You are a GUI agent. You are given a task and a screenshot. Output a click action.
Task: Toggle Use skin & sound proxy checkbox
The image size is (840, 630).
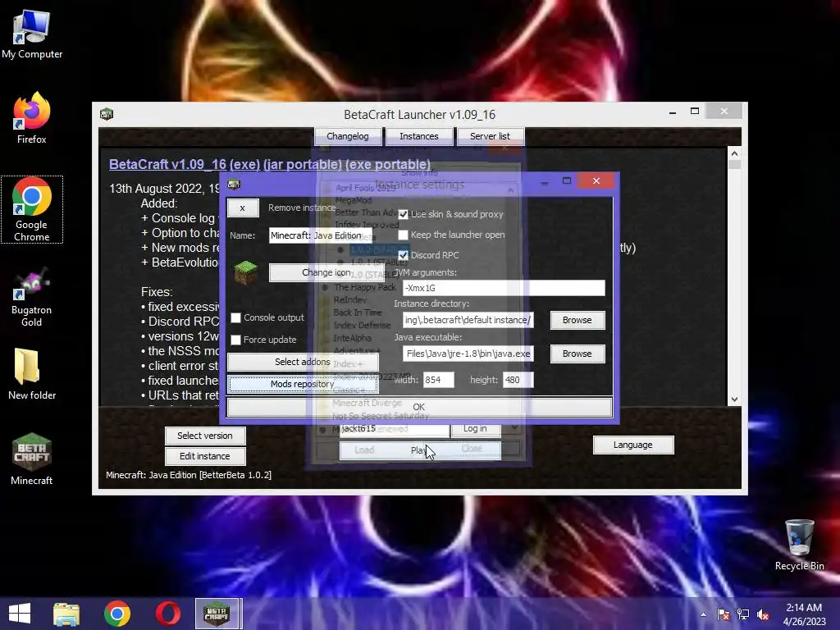tap(403, 214)
